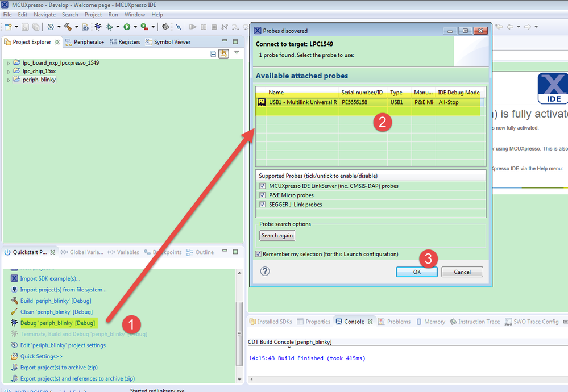Open the Window menu

135,15
